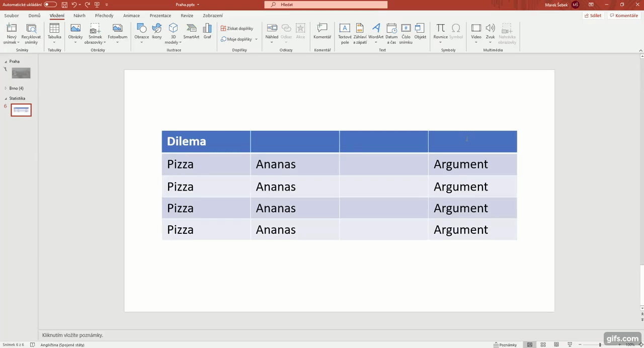Open the Soubor menu
This screenshot has height=348, width=644.
click(12, 16)
